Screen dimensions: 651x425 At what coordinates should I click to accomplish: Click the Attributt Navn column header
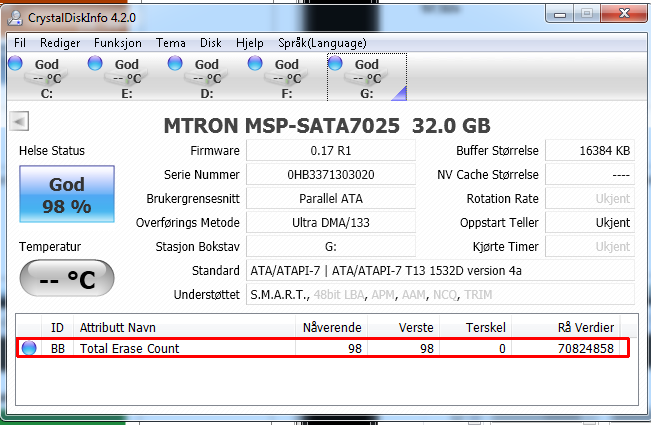[x=184, y=327]
